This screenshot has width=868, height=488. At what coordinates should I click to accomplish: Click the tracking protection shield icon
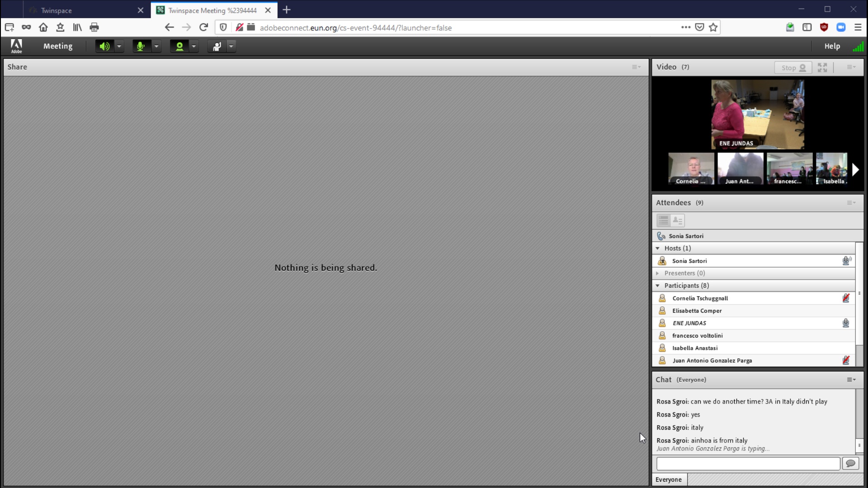(223, 28)
